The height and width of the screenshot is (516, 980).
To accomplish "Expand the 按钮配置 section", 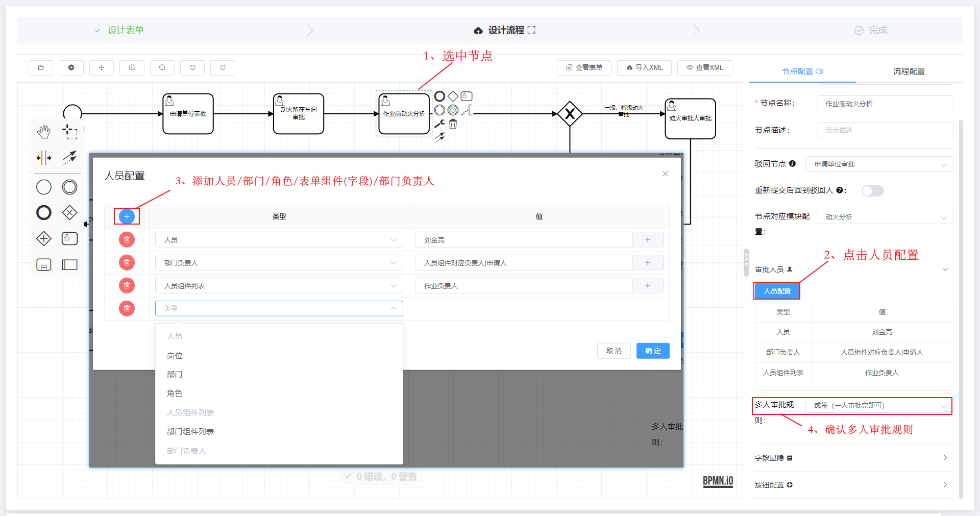I will [945, 485].
